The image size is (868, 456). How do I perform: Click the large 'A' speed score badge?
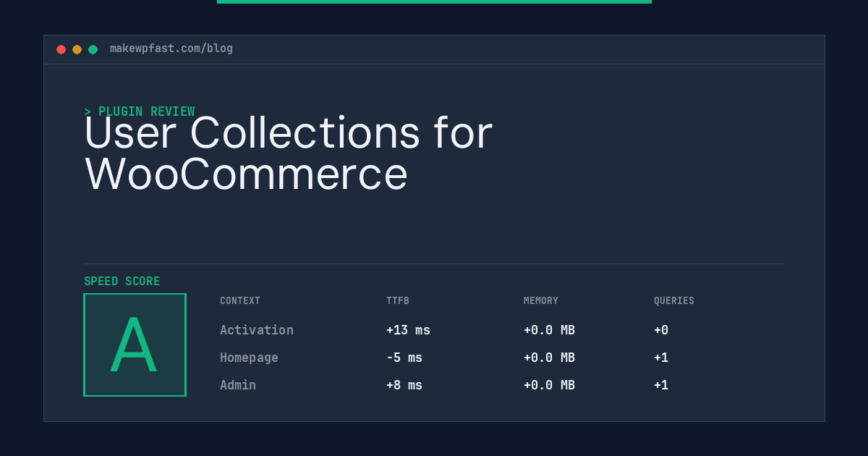click(x=135, y=345)
